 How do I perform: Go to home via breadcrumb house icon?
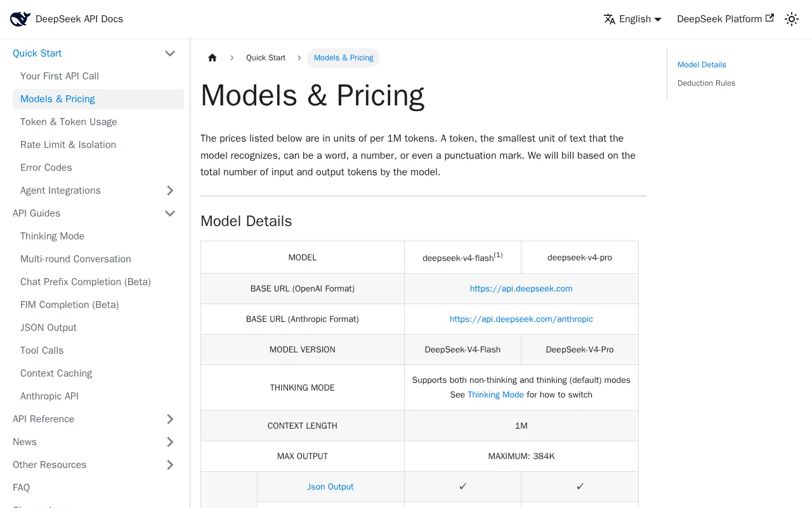(213, 58)
